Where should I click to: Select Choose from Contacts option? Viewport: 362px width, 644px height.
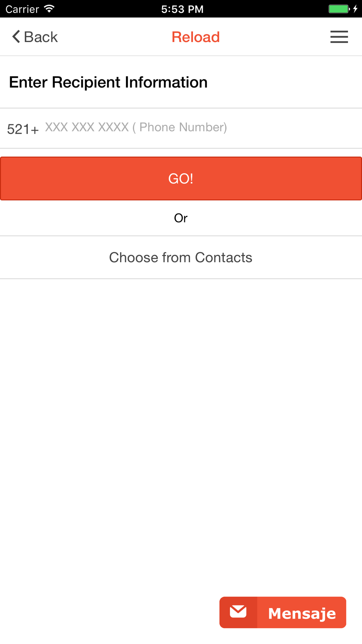coord(181,258)
